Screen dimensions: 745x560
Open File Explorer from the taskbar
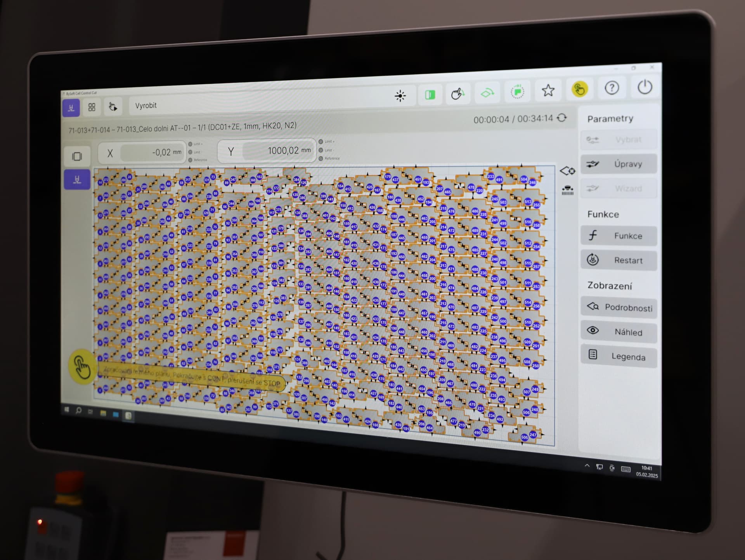[103, 413]
